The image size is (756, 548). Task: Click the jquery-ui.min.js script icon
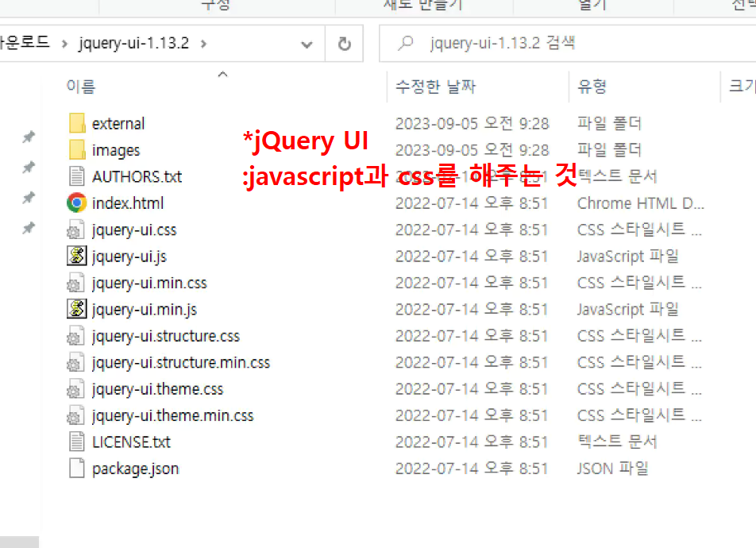tap(77, 309)
